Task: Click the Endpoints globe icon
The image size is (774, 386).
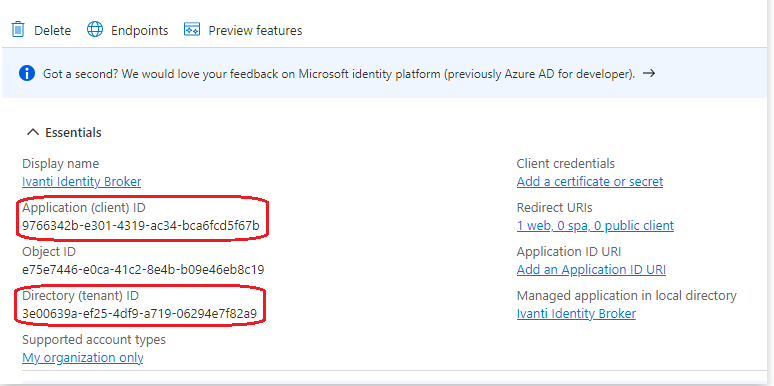Action: pos(95,30)
